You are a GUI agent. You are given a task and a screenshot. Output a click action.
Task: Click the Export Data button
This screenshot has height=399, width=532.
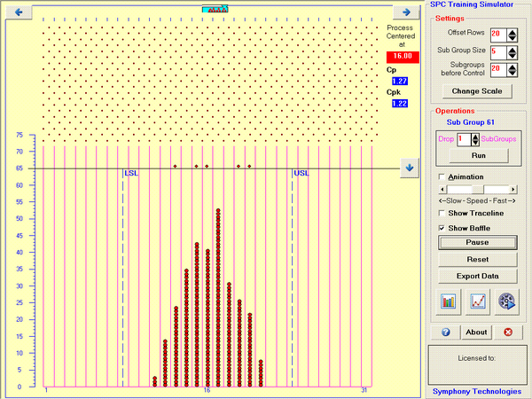[x=477, y=276]
